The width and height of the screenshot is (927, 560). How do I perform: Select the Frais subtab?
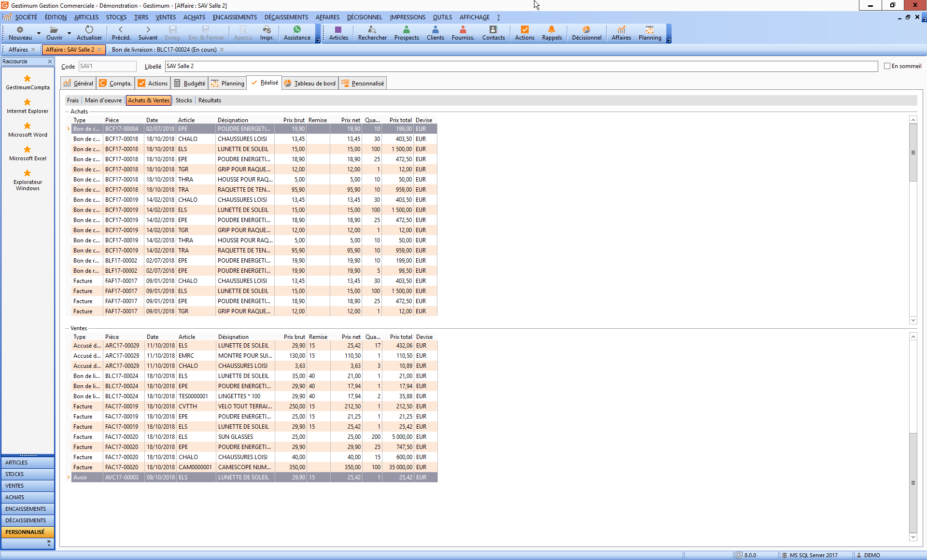[73, 100]
